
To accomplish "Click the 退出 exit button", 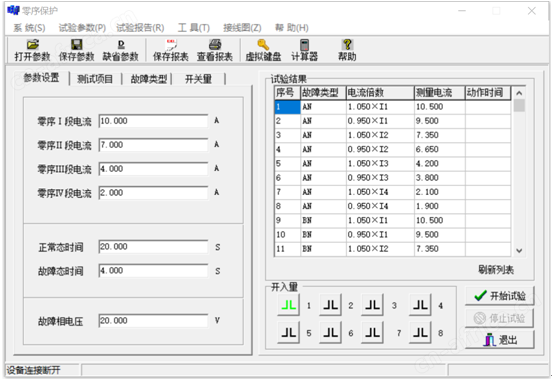I will tap(500, 340).
